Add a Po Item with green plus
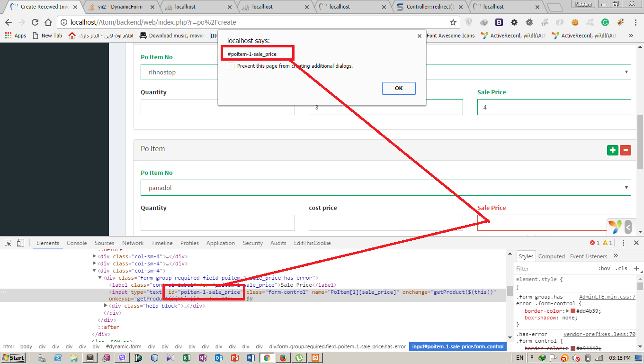Screen dimensions: 644x364 613,150
